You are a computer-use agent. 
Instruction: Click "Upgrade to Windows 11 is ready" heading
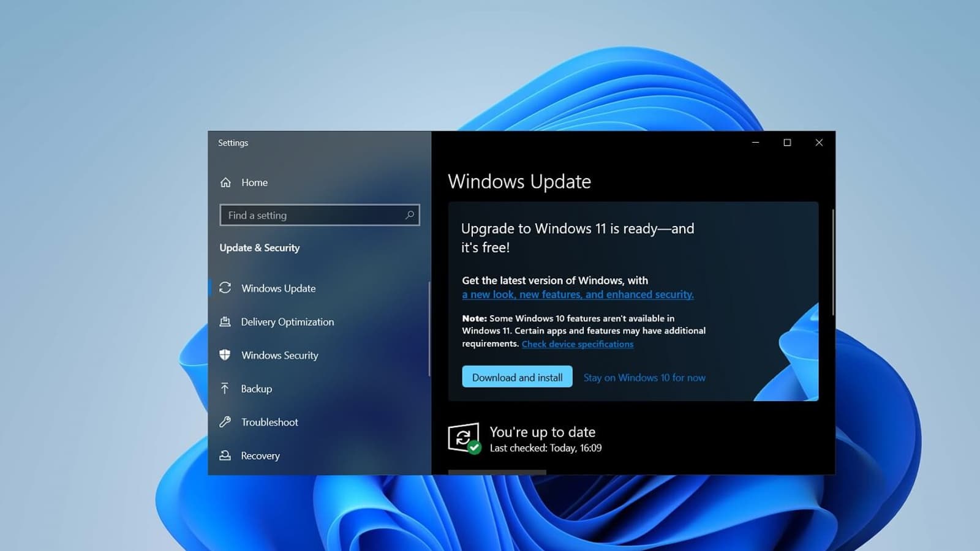[x=578, y=238]
